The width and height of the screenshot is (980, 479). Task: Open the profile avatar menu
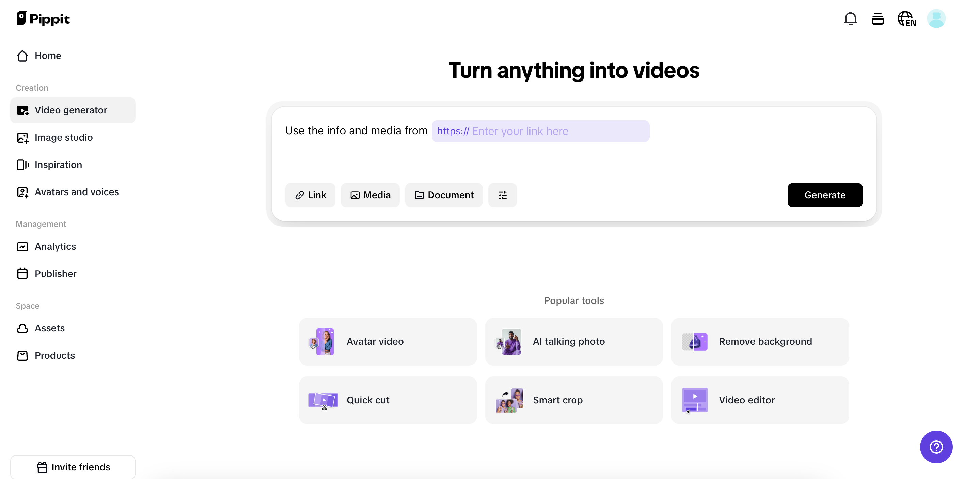coord(936,18)
